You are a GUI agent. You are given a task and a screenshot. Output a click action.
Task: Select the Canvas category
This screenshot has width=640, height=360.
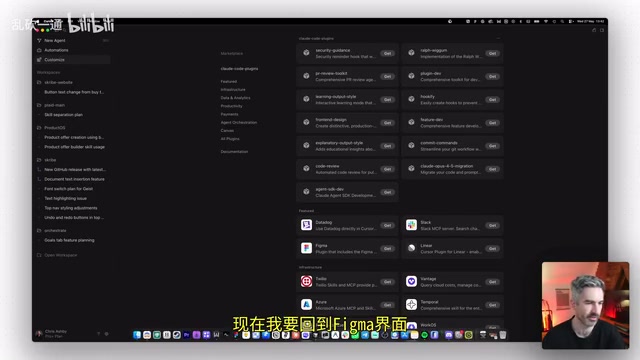tap(227, 131)
